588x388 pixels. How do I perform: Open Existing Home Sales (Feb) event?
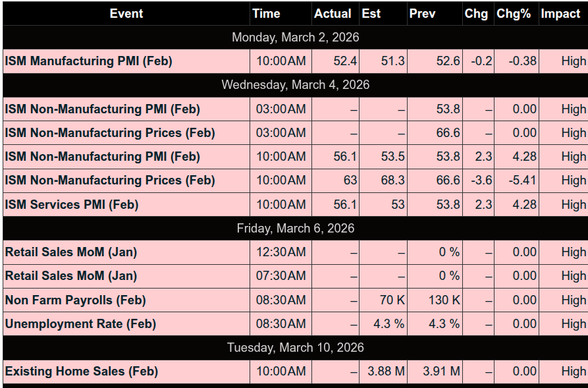click(x=82, y=372)
